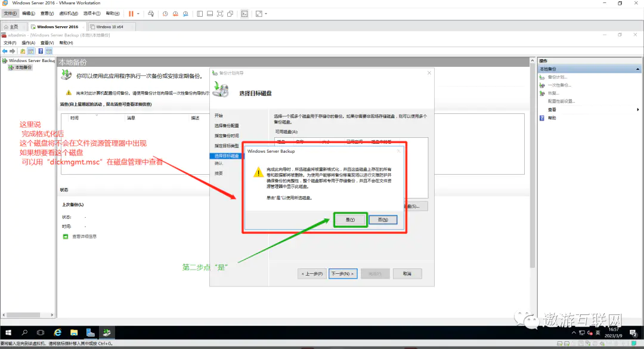The width and height of the screenshot is (644, 349).
Task: Click 查看详细信息 link under last backup
Action: 84,236
